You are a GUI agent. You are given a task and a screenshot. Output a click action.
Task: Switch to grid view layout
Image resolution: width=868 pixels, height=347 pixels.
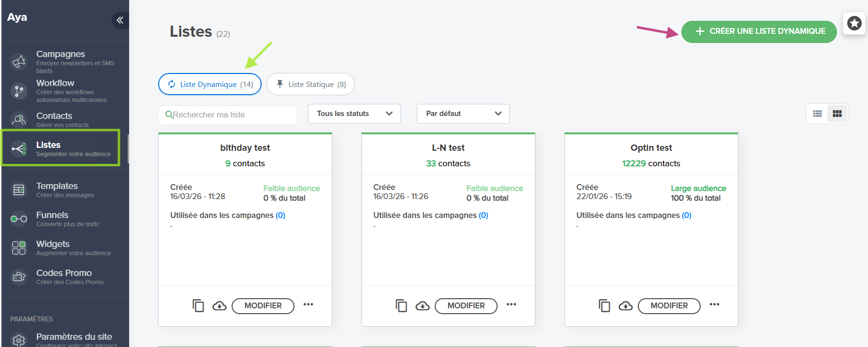(837, 114)
